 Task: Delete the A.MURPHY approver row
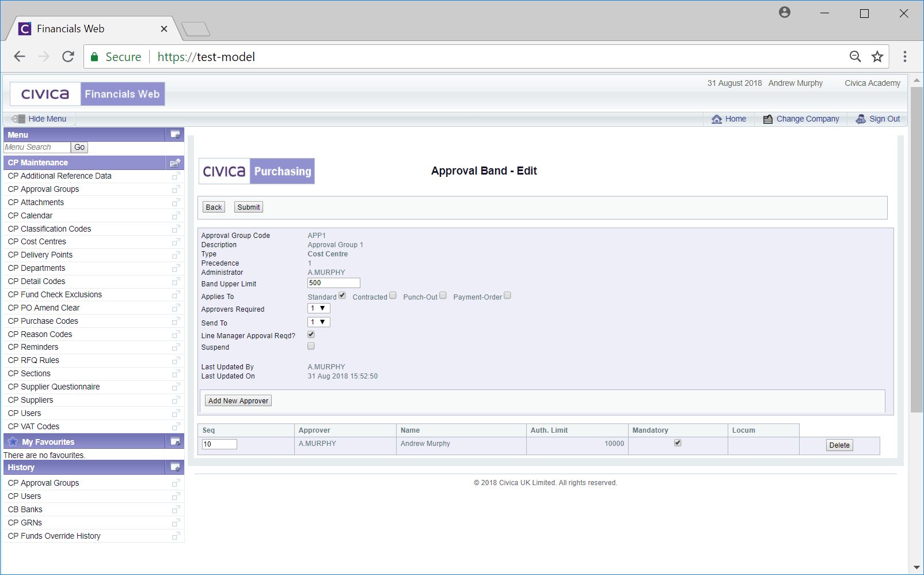coord(839,445)
